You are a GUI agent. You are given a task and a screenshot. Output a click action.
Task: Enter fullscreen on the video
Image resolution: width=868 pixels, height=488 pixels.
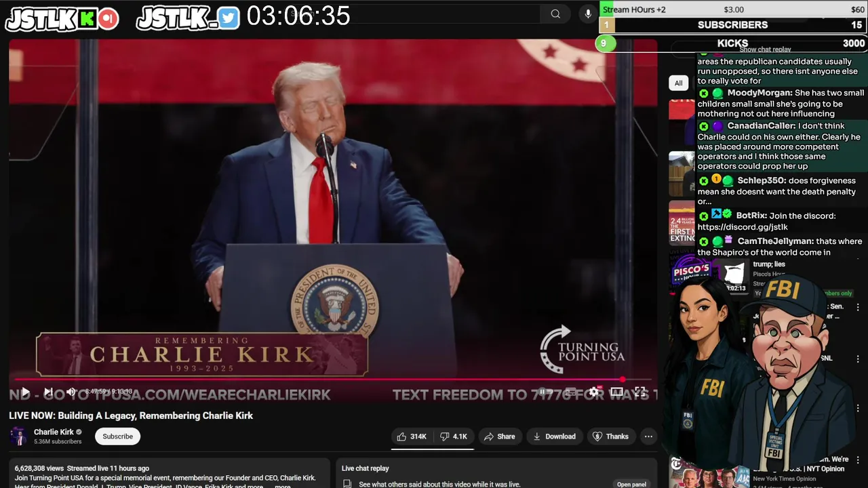coord(639,392)
